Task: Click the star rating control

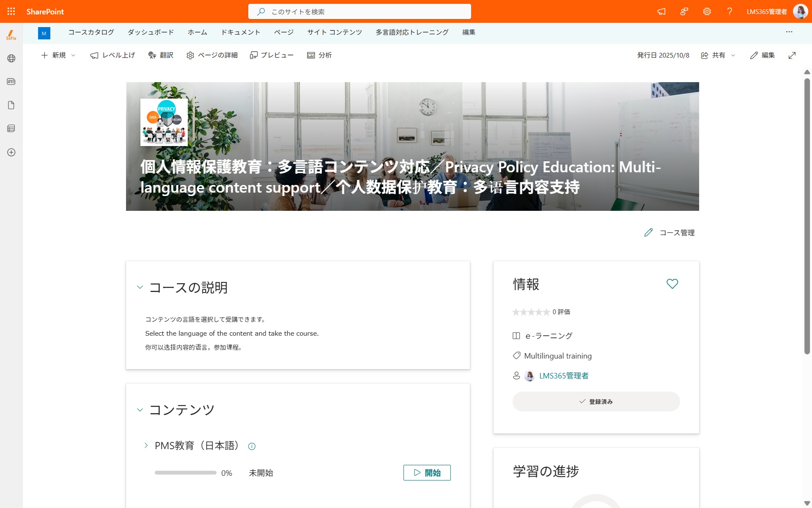Action: click(x=531, y=312)
